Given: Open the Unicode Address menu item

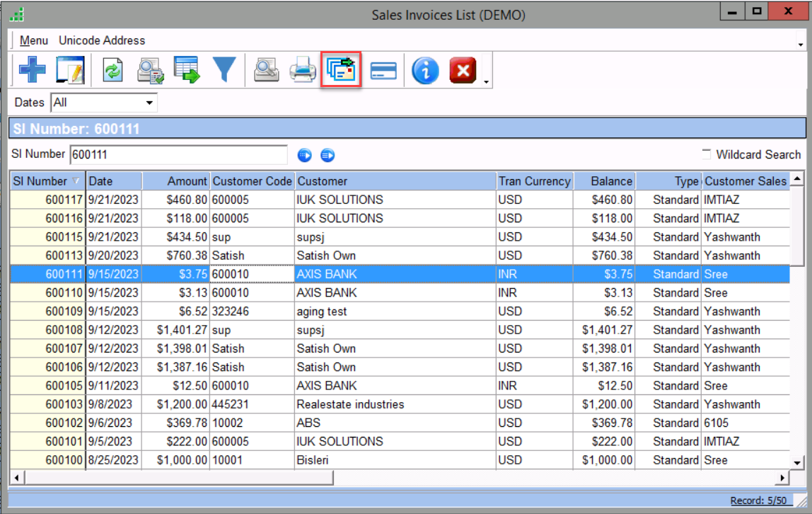Looking at the screenshot, I should coord(102,40).
